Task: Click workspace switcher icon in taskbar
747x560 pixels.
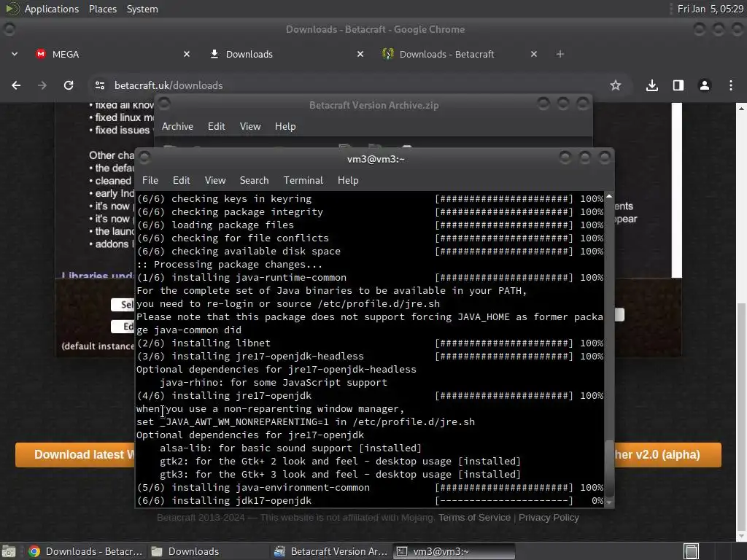Action: click(691, 551)
